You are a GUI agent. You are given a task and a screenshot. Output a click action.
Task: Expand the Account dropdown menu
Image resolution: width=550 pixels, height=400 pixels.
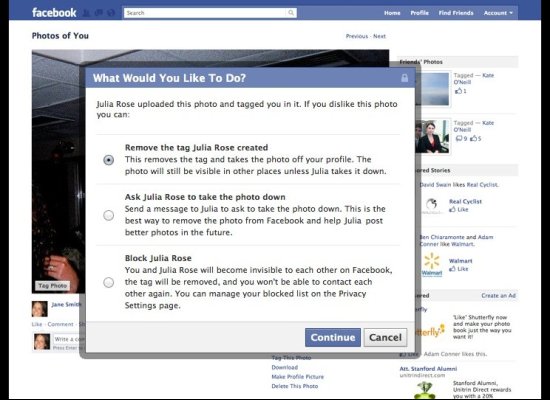tap(498, 13)
